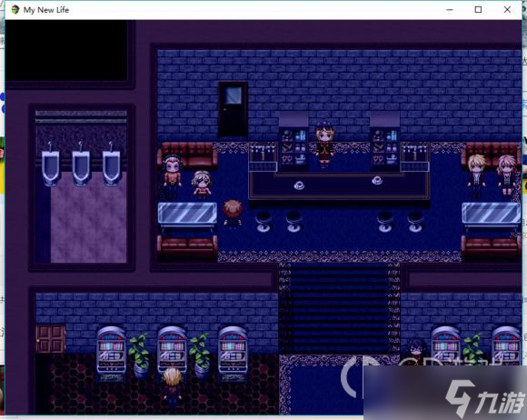Click the pink-haired girl on the right
The width and height of the screenshot is (527, 420).
(x=506, y=175)
